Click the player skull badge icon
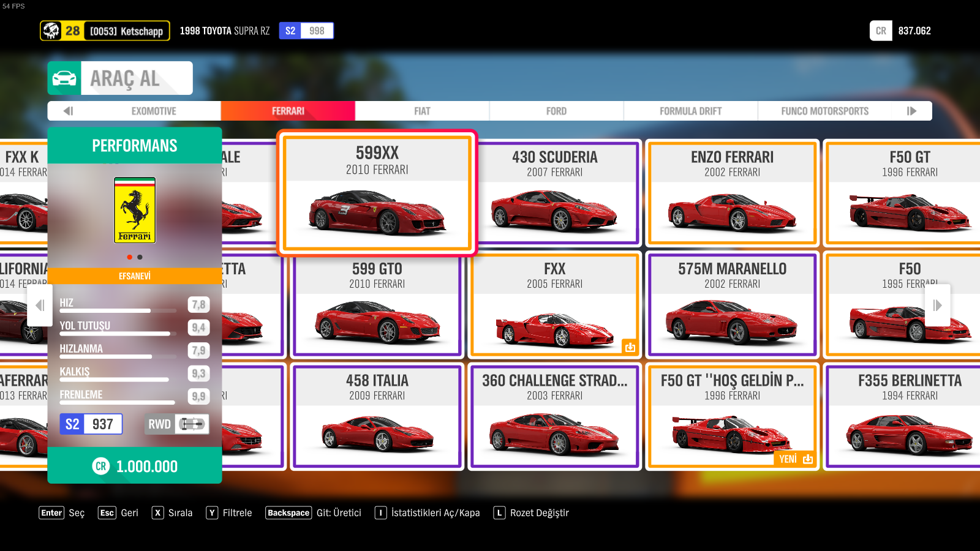 click(x=51, y=31)
